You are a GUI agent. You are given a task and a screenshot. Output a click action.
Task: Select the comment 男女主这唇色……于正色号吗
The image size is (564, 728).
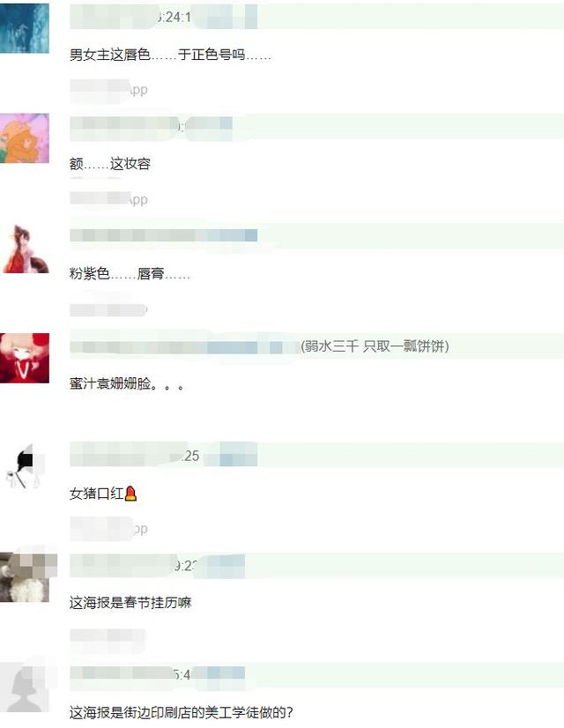[170, 55]
